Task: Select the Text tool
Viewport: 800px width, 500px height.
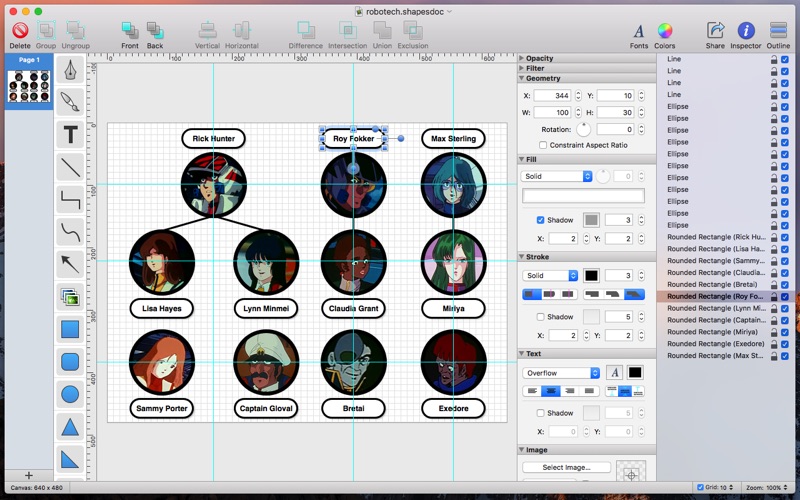Action: point(70,135)
